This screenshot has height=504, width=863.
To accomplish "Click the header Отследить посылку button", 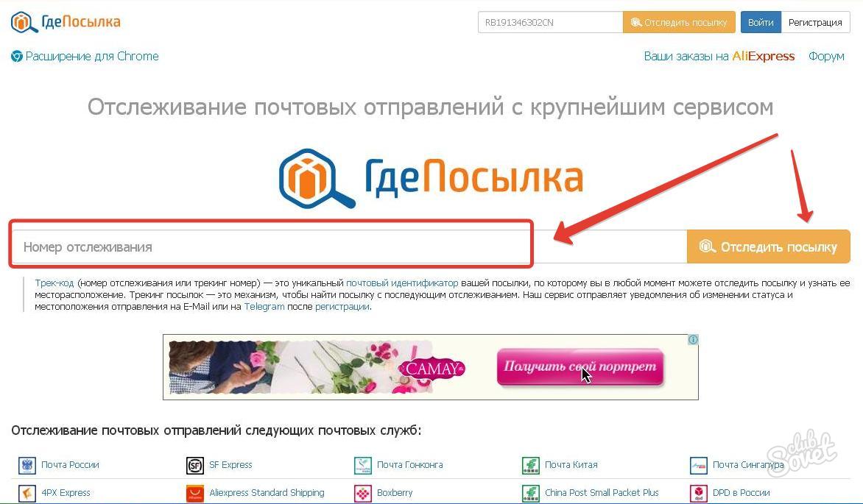I will pos(679,23).
